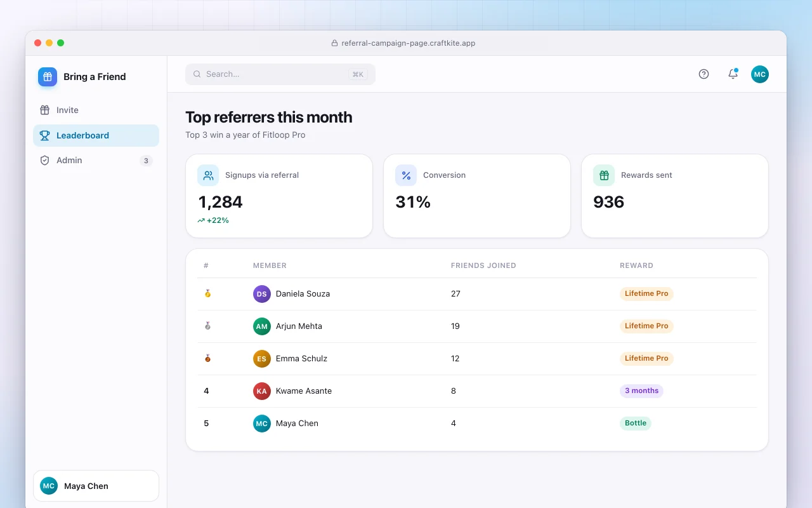Click the 1,284 signups value

(221, 202)
